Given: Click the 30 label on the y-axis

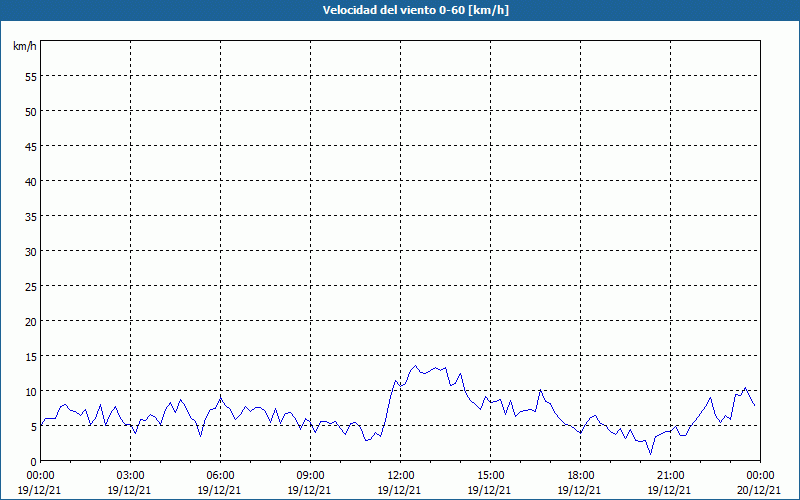Looking at the screenshot, I should tap(30, 251).
